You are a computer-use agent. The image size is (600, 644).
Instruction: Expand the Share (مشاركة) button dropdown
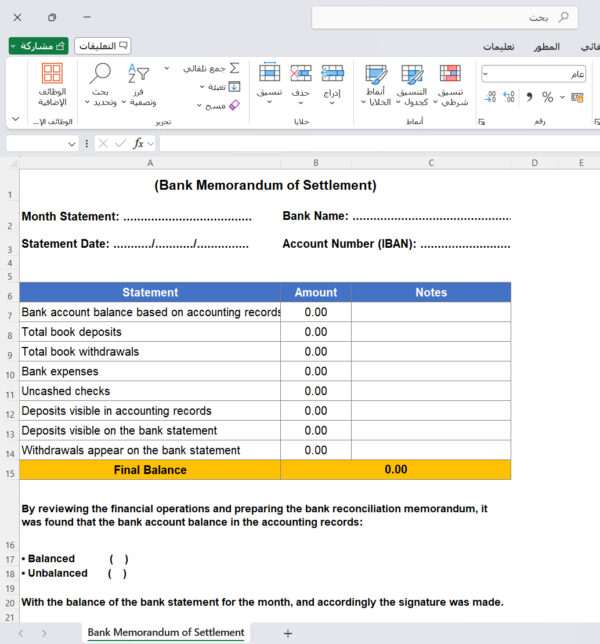tap(16, 46)
